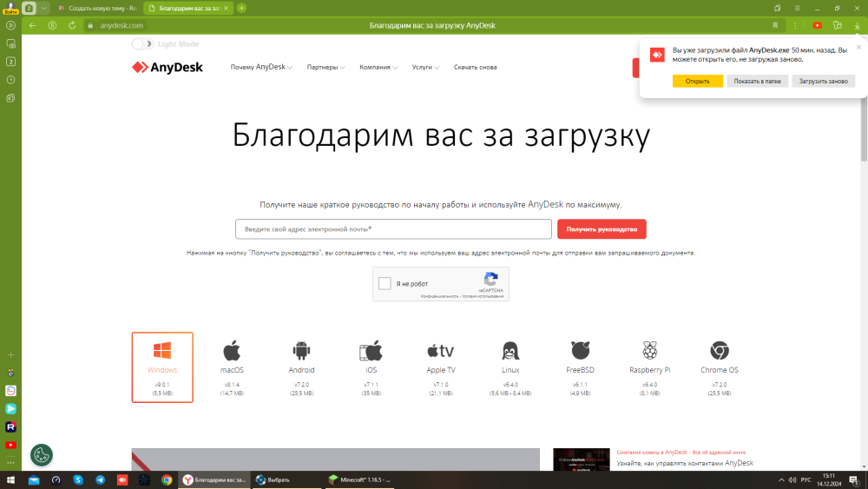Close the download notification popup
Viewport: 868px width, 489px height.
tap(858, 47)
